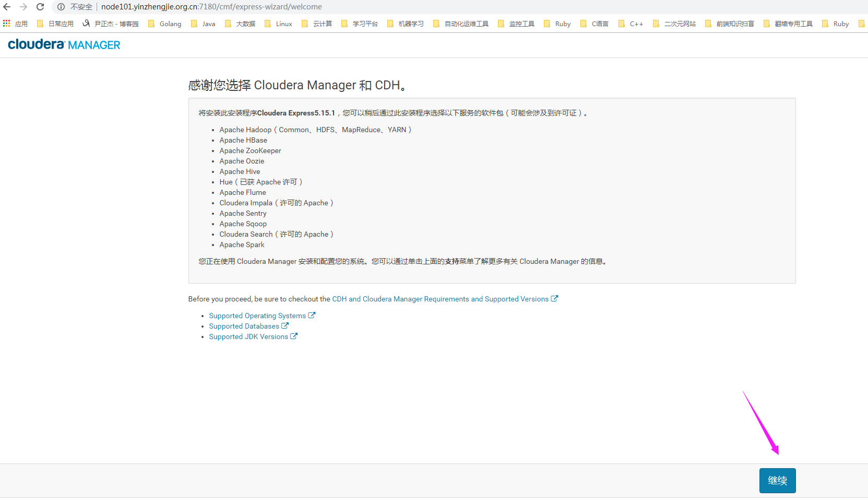
Task: Click the Apache Hive list item
Action: click(x=240, y=171)
